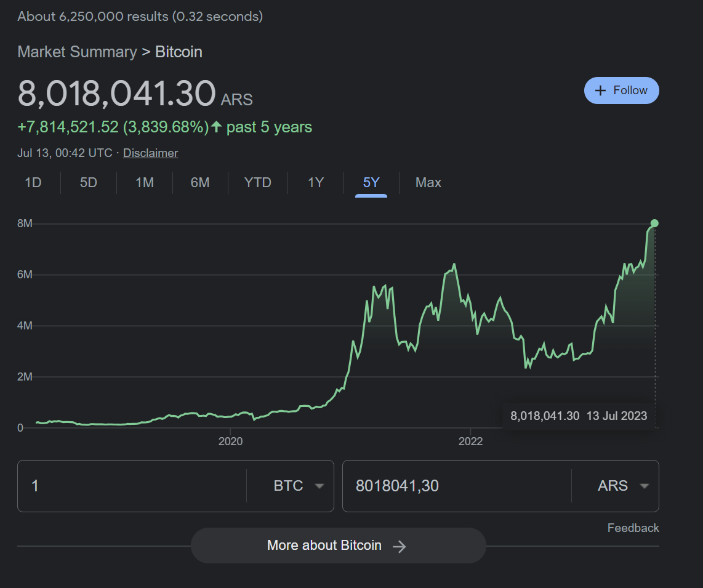Screen dimensions: 703x588
Task: Open the Market Summary link
Action: (77, 52)
